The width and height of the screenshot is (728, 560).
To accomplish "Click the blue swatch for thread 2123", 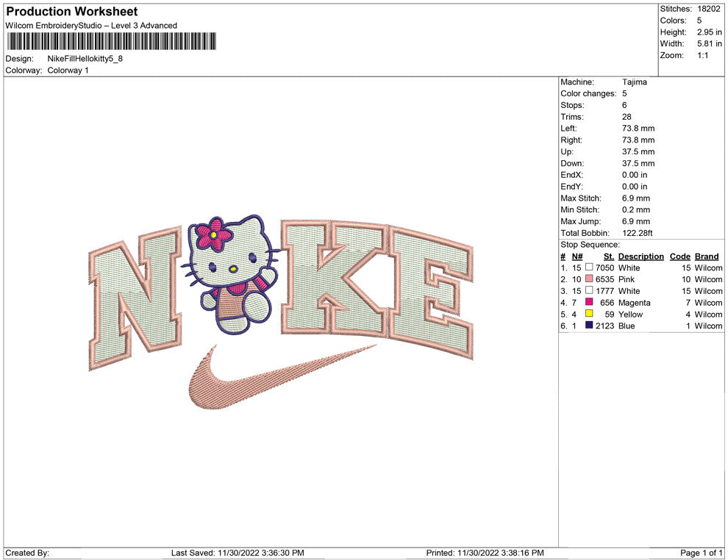I will coord(589,326).
